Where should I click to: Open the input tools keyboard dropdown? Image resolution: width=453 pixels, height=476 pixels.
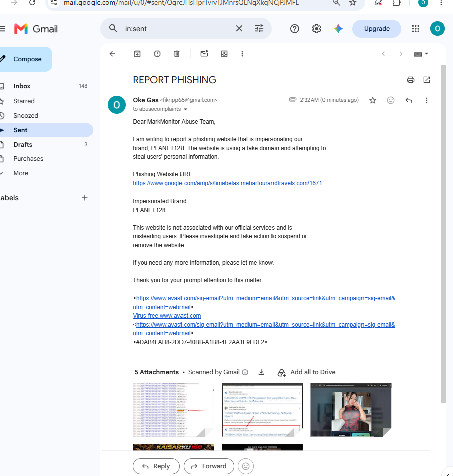click(421, 54)
